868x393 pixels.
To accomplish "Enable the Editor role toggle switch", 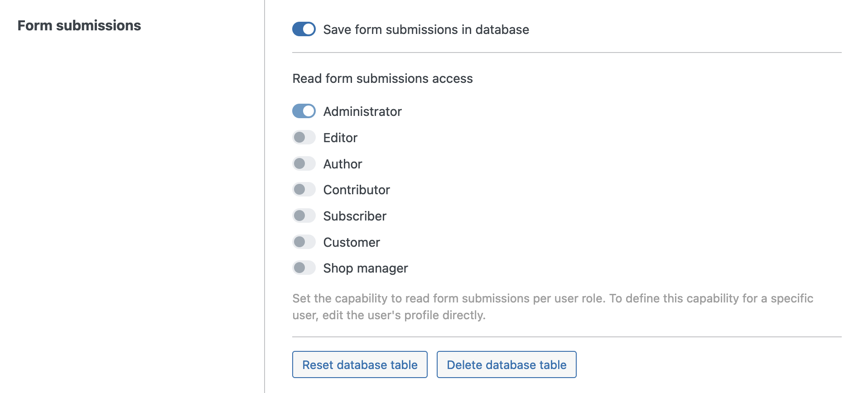I will (x=304, y=138).
